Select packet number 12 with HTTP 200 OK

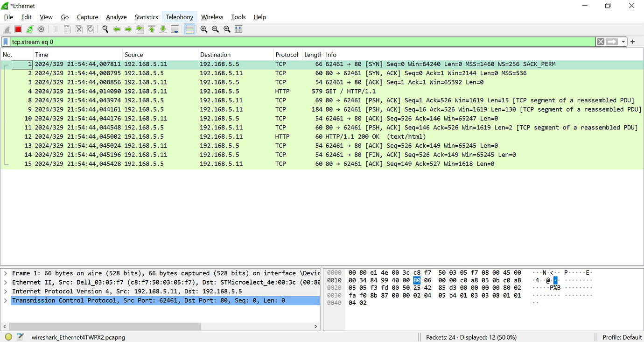coord(187,136)
